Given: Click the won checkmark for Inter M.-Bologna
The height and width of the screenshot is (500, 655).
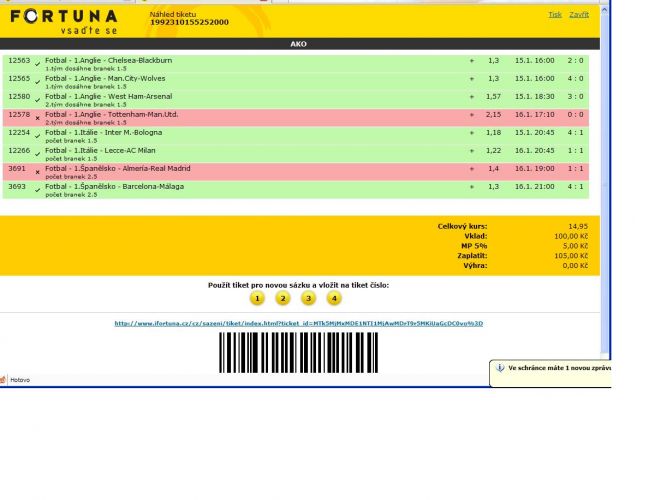Looking at the screenshot, I should coord(38,136).
